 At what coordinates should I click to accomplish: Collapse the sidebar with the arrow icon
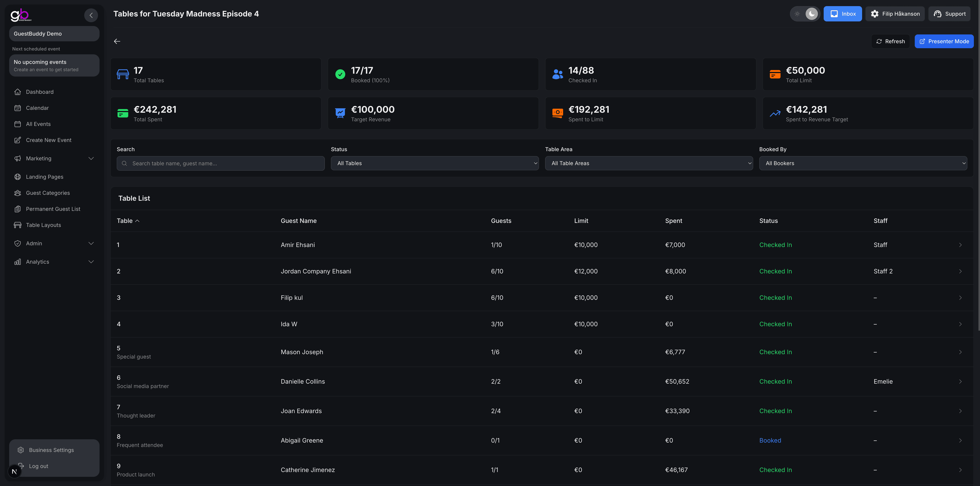[91, 15]
